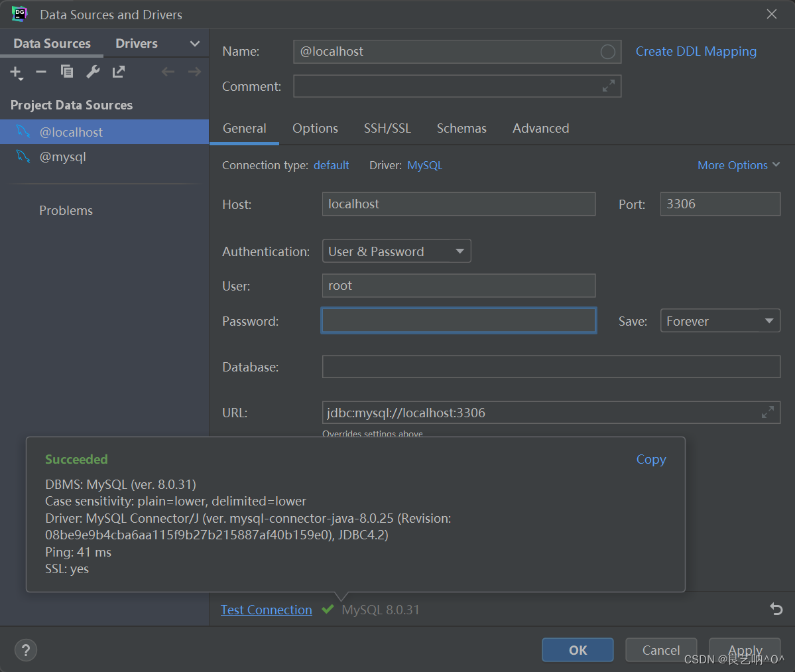Change the Driver MySQL link

tap(424, 165)
